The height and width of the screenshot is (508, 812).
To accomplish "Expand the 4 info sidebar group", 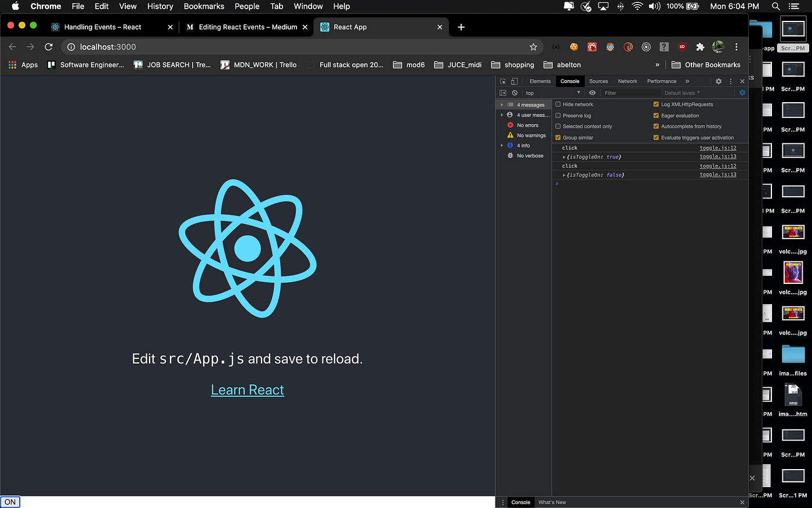I will [x=502, y=146].
